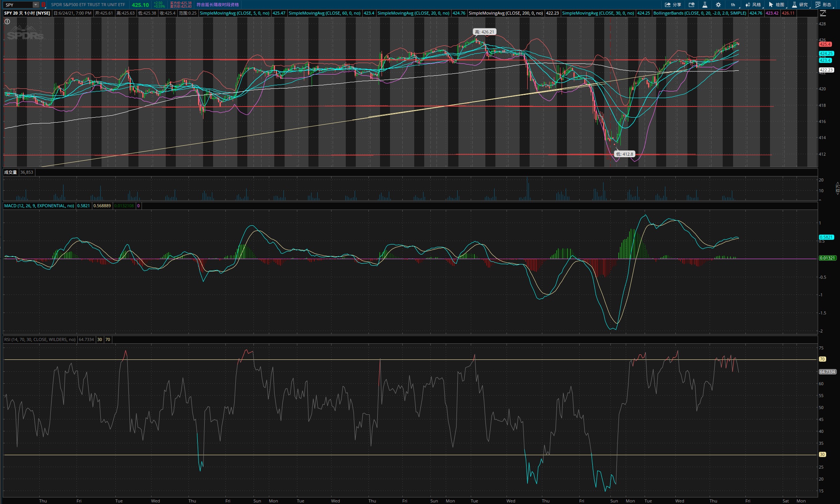Viewport: 840px width, 504px height.
Task: Open the chart alerts calendar icon
Action: point(692,5)
